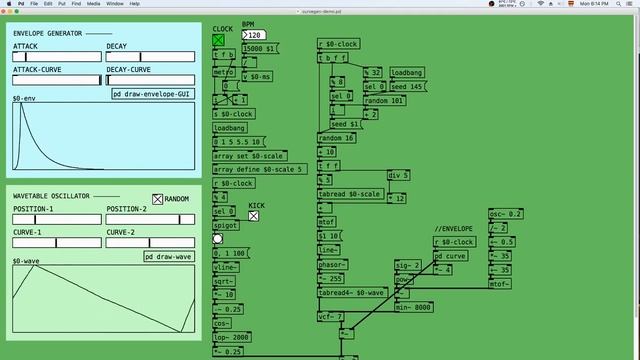
Task: Select the 'tabread $0-scale' object
Action: [351, 194]
